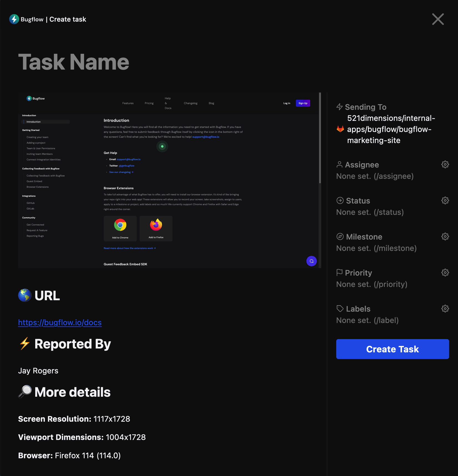Viewport: 458px width, 476px height.
Task: Open Priority settings gear
Action: (445, 273)
